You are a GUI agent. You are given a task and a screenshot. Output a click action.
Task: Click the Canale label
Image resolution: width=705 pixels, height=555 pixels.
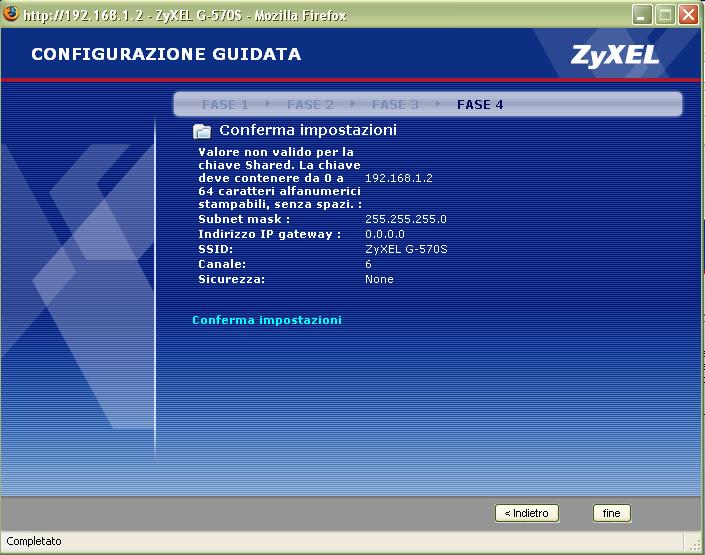(222, 264)
